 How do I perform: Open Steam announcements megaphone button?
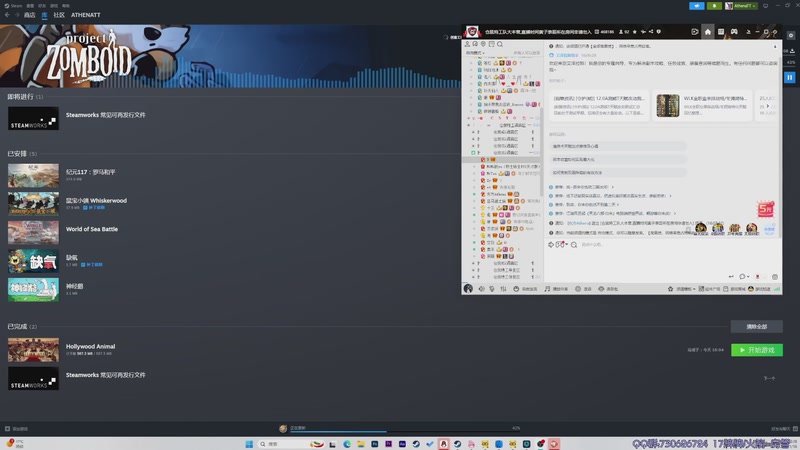pos(696,6)
